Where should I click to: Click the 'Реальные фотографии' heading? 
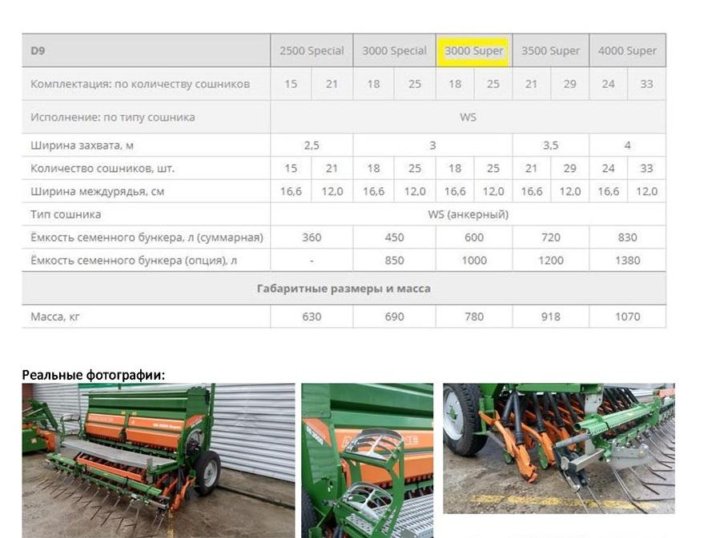(x=93, y=375)
